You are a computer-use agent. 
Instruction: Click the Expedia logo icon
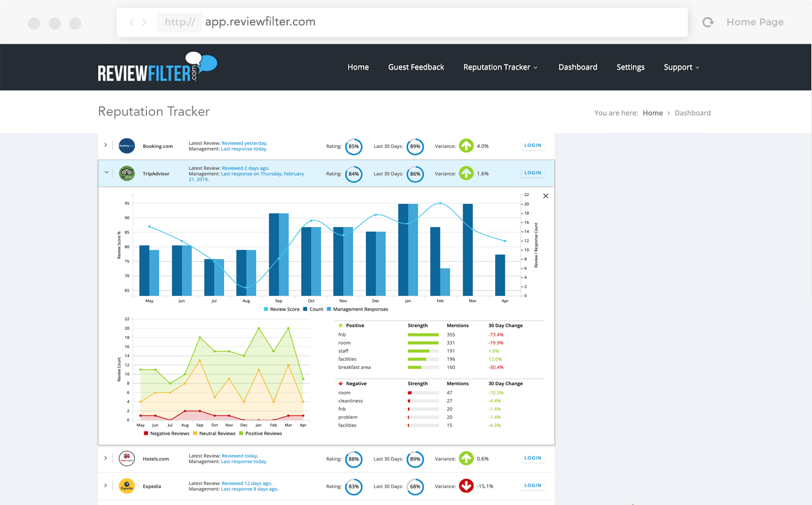127,486
